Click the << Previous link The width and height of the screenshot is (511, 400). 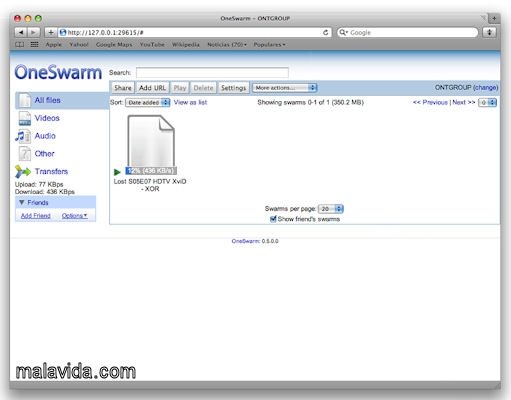click(x=430, y=102)
